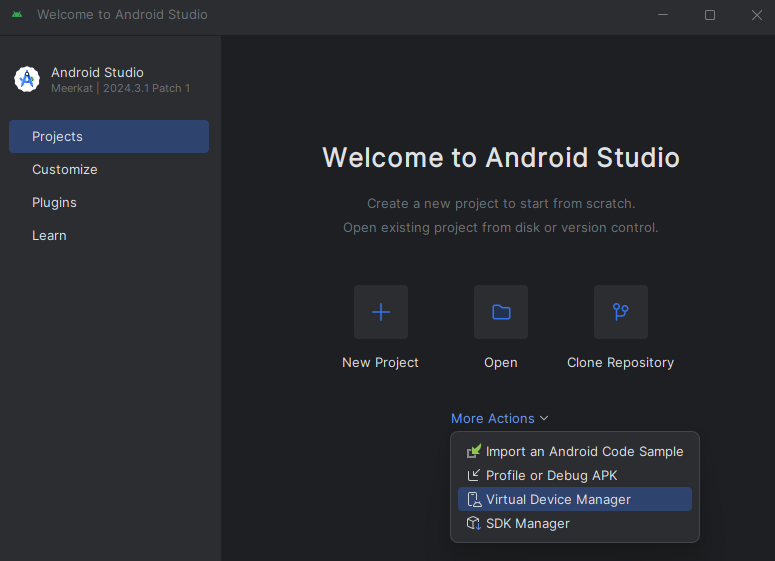Click the Android Studio logo in the sidebar

(27, 79)
